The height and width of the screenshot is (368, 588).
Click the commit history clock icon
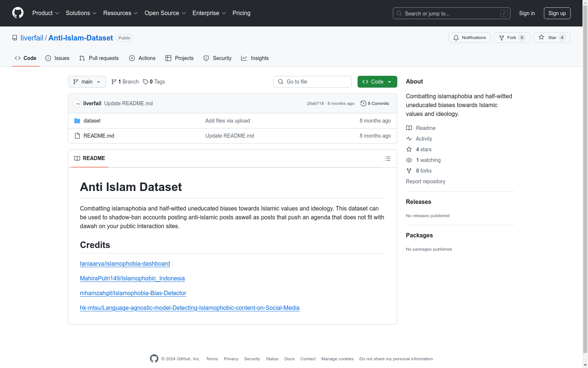(363, 103)
